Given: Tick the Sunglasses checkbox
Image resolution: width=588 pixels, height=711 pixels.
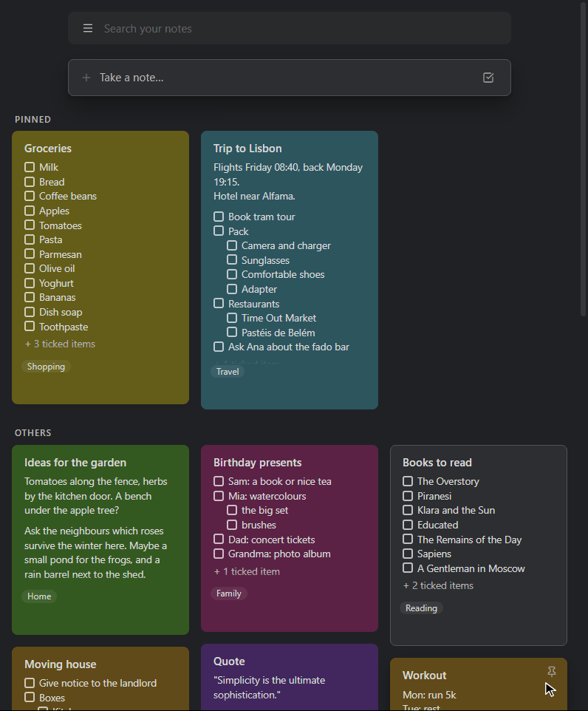Looking at the screenshot, I should pos(232,260).
